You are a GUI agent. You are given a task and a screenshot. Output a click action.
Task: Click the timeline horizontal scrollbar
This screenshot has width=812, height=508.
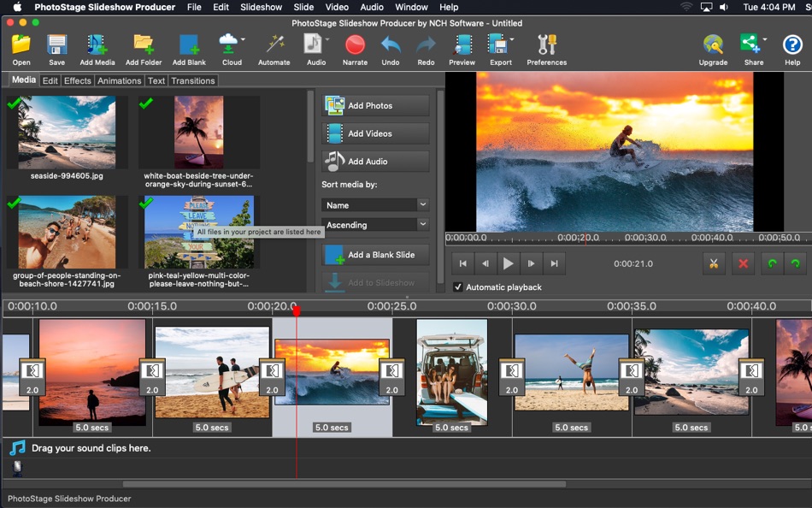(344, 484)
